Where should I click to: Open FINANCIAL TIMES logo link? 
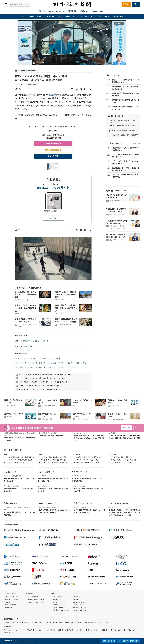[x=85, y=544]
